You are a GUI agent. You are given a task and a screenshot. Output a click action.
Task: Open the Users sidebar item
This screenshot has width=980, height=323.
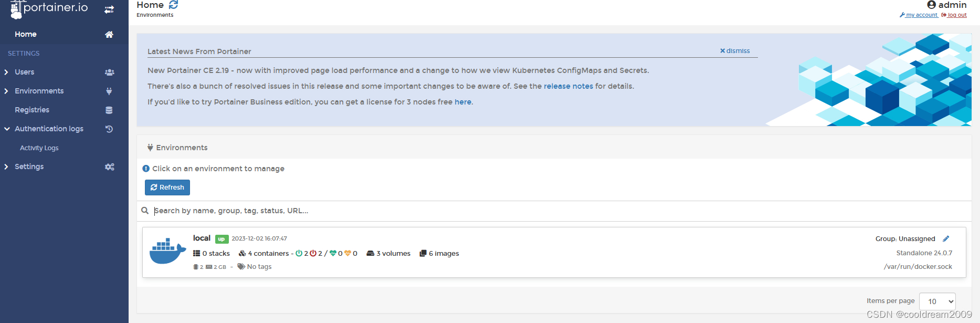click(25, 72)
